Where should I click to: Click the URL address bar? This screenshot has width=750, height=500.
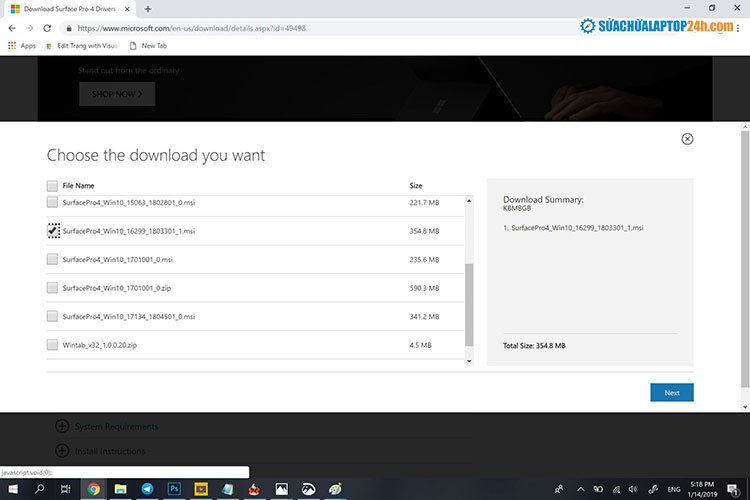click(x=316, y=28)
